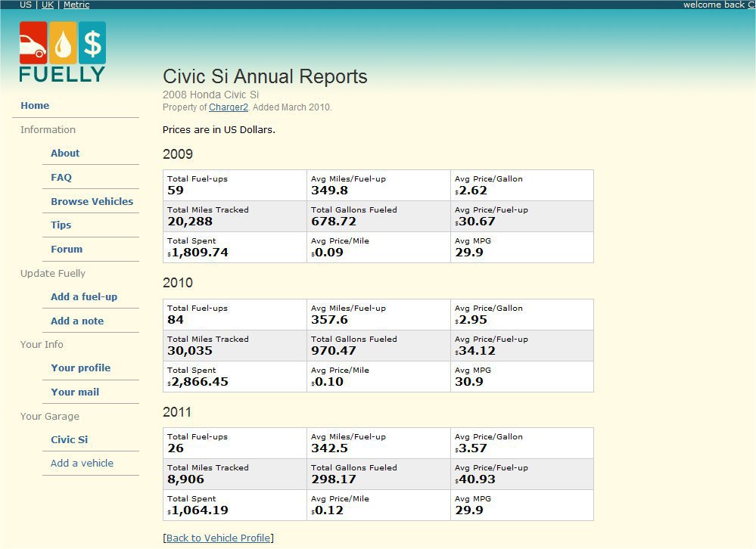This screenshot has width=756, height=549.
Task: Click the teal dollar sign logo icon
Action: coord(92,43)
